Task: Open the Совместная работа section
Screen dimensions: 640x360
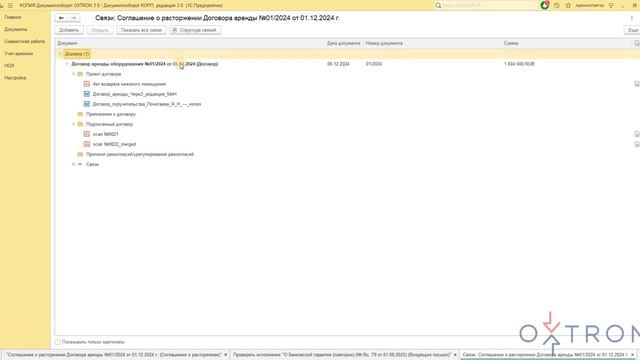Action: click(x=24, y=41)
